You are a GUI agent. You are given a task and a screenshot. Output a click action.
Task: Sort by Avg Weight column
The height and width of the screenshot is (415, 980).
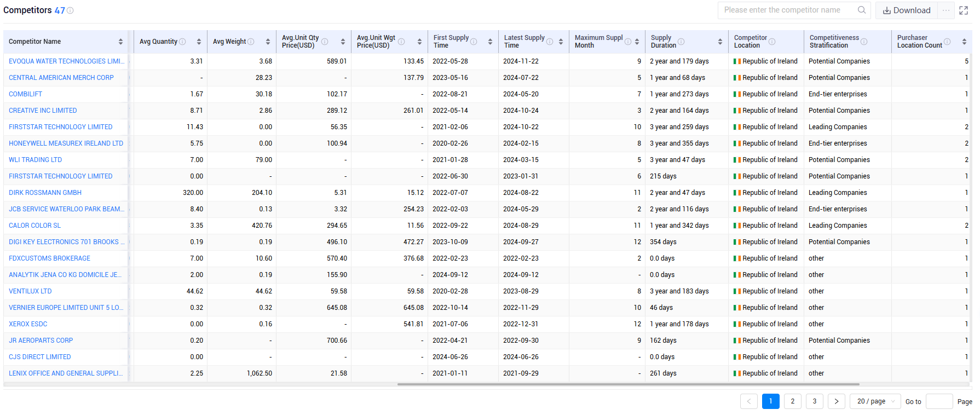coord(268,42)
